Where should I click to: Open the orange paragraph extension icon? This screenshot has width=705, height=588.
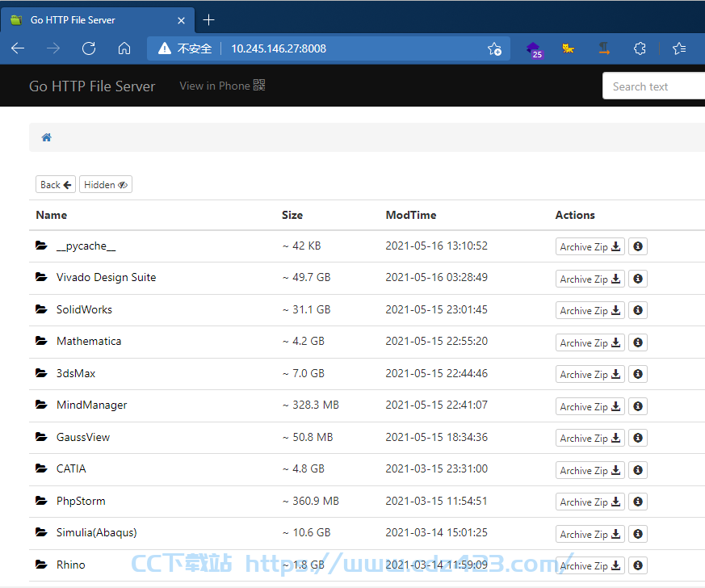(x=604, y=48)
